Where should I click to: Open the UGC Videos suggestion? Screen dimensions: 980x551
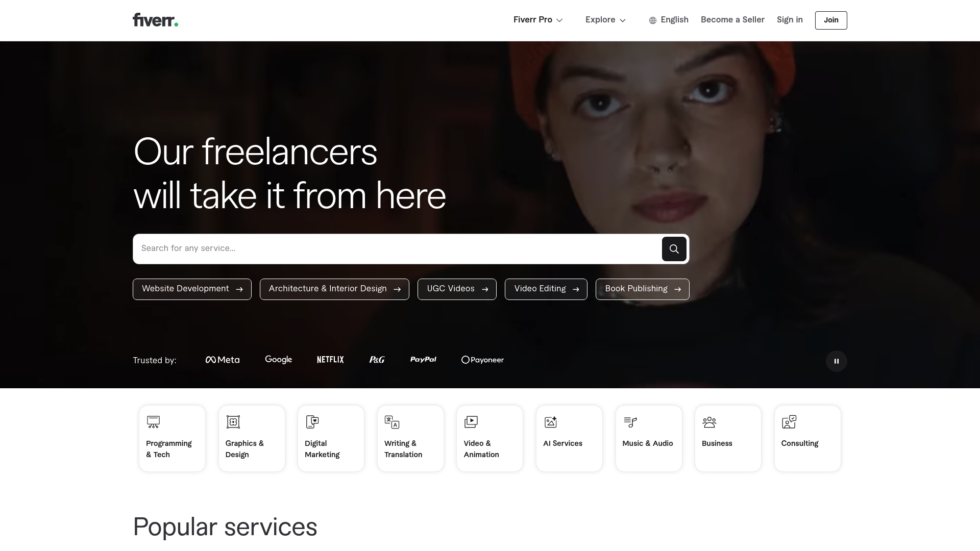(457, 289)
